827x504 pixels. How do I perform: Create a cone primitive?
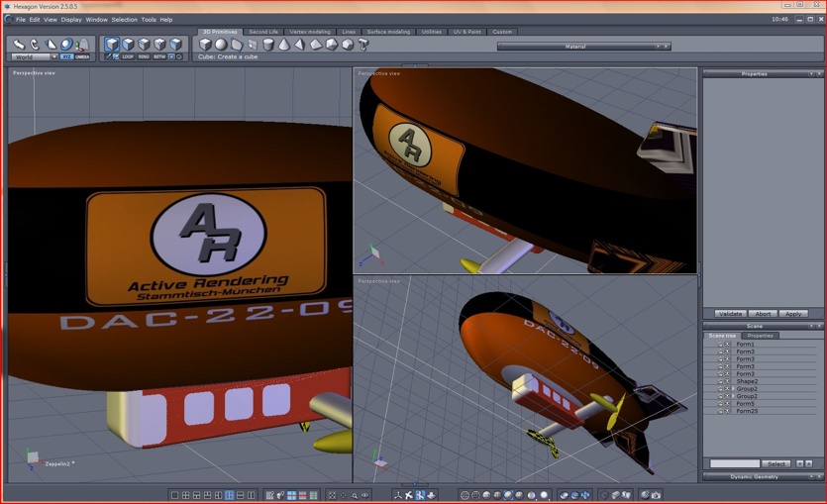pos(283,45)
